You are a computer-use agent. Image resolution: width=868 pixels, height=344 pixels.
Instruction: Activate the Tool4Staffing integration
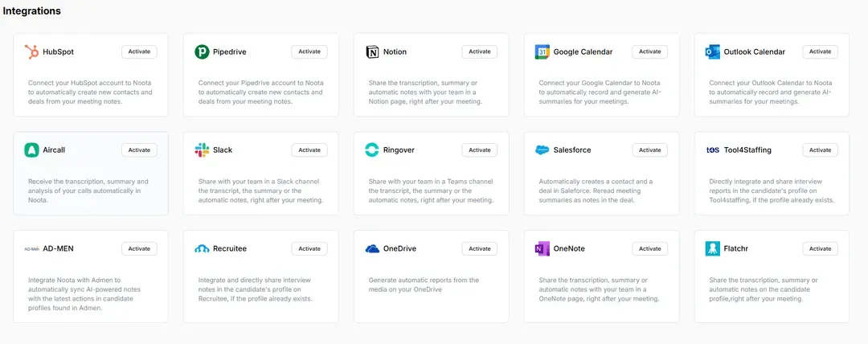click(x=820, y=150)
